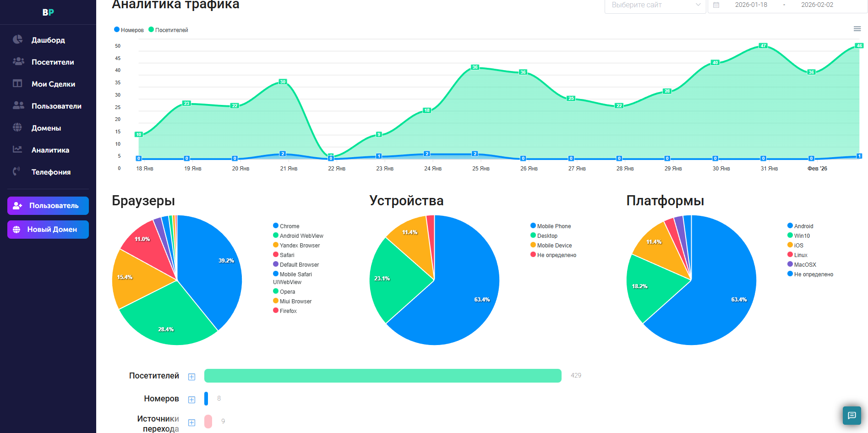Image resolution: width=868 pixels, height=433 pixels.
Task: Click the Пользователи people icon
Action: tap(18, 105)
